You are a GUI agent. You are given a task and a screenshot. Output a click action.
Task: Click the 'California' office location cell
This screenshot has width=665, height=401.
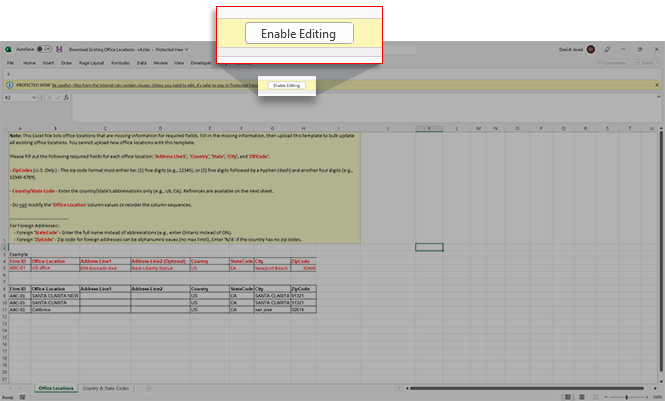(x=55, y=309)
